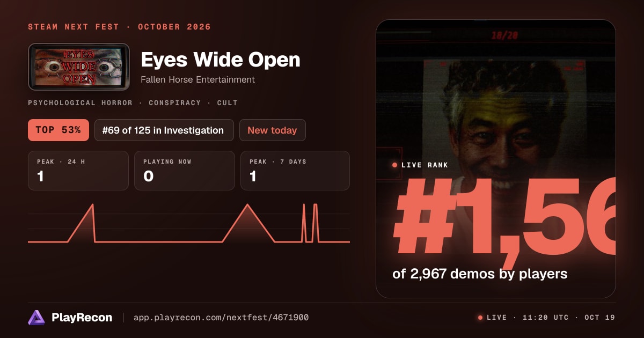The height and width of the screenshot is (338, 644).
Task: Click the PlayRecon brand name
Action: 82,318
